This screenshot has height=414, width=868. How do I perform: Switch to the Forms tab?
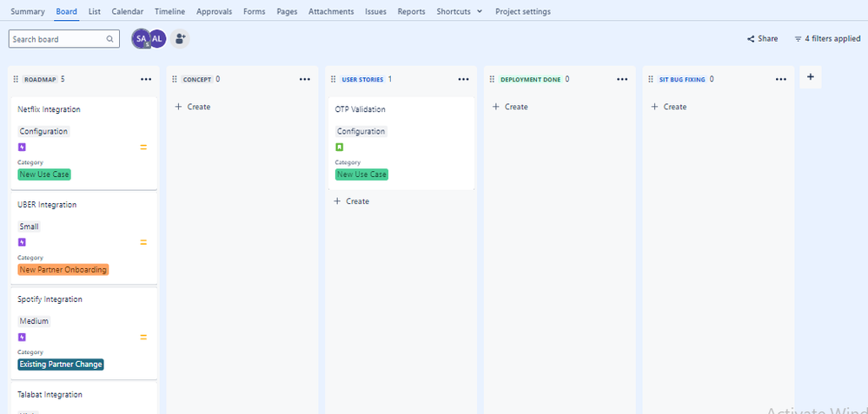[x=254, y=11]
